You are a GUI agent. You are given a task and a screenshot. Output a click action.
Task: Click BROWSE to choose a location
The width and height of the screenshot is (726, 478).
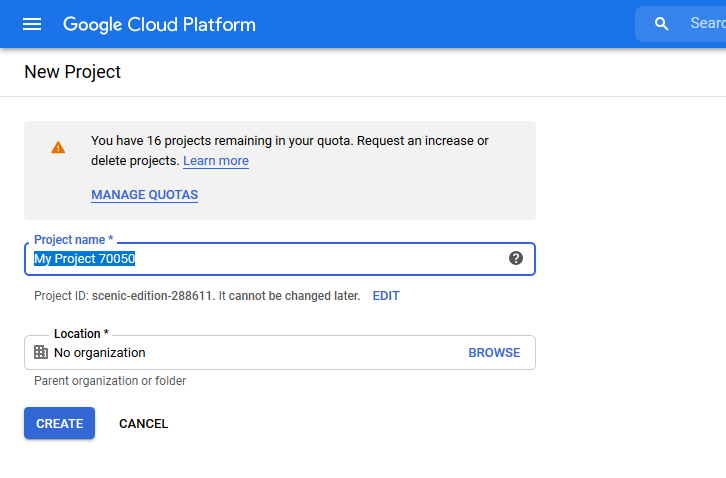(494, 352)
